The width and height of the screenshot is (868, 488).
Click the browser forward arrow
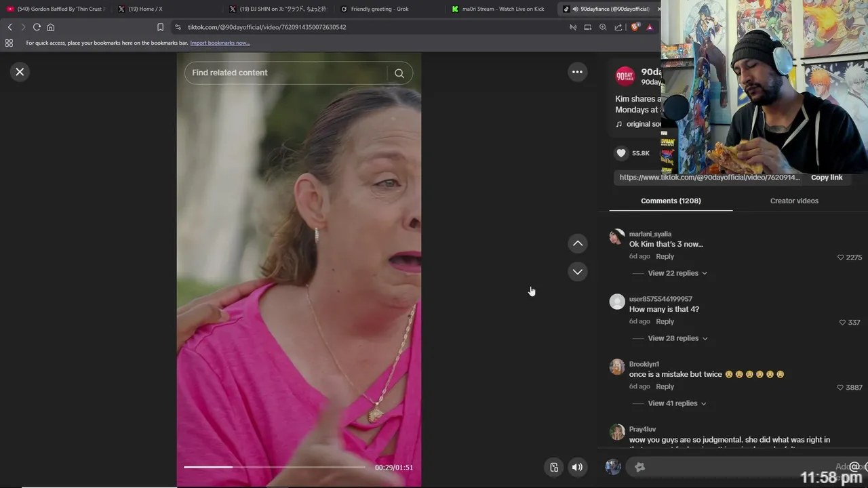pos(23,27)
